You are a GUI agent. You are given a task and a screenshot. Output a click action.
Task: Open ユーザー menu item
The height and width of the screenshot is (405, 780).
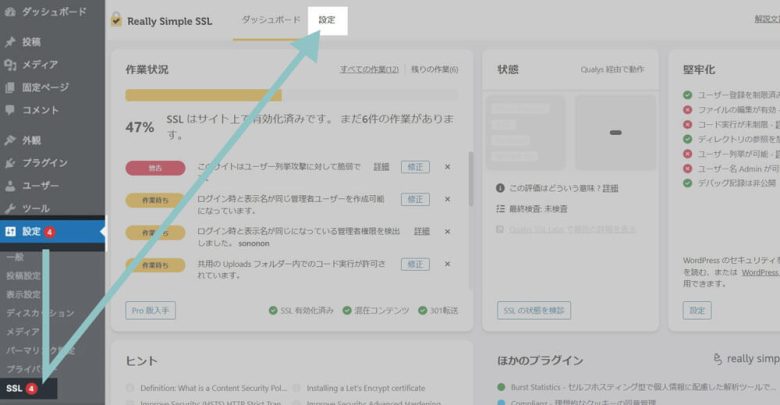tap(40, 186)
